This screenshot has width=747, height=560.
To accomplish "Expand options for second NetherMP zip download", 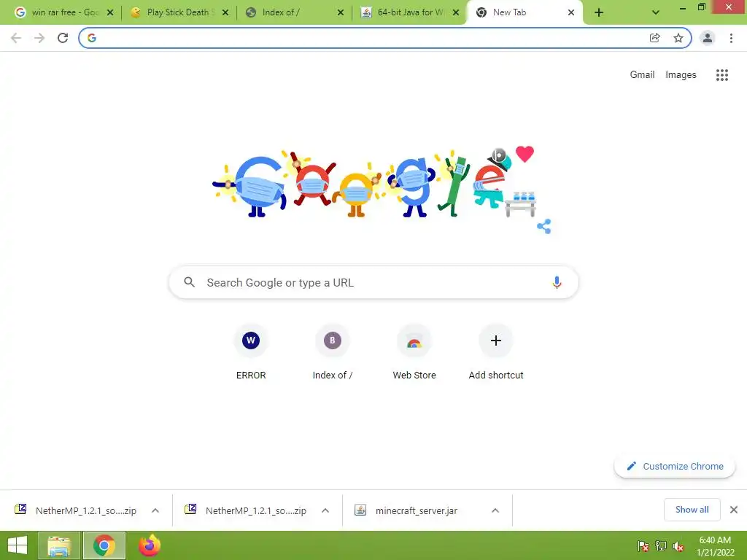I will point(325,510).
